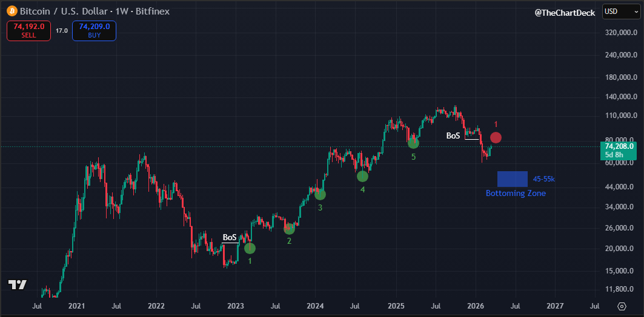Click the 2022 label on the time axis
644x317 pixels.
(x=156, y=306)
